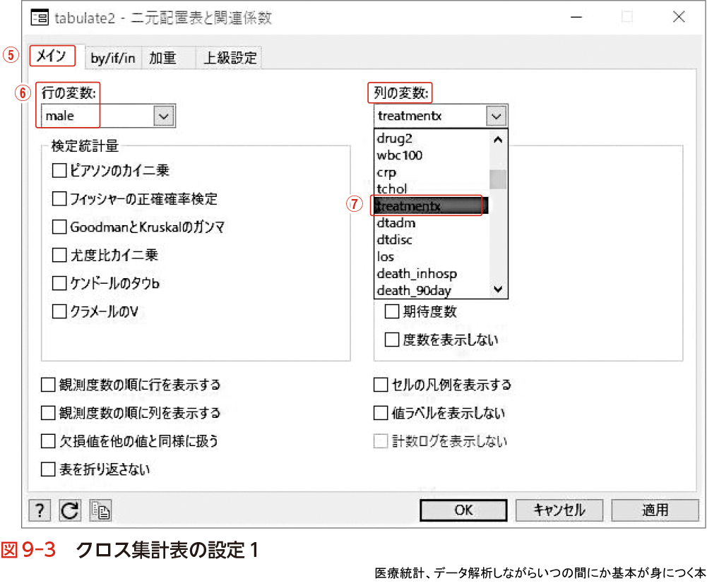
Task: Check フィッシャーの正確確率検定 option
Action: [59, 198]
